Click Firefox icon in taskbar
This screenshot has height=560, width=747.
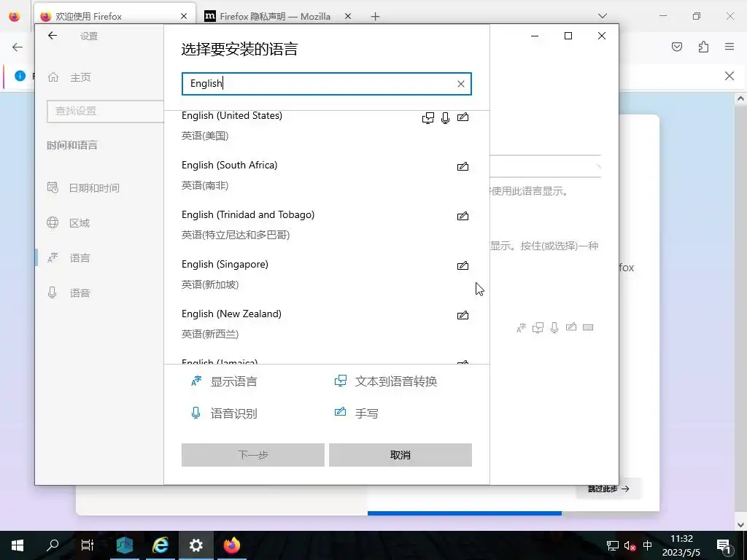[232, 545]
